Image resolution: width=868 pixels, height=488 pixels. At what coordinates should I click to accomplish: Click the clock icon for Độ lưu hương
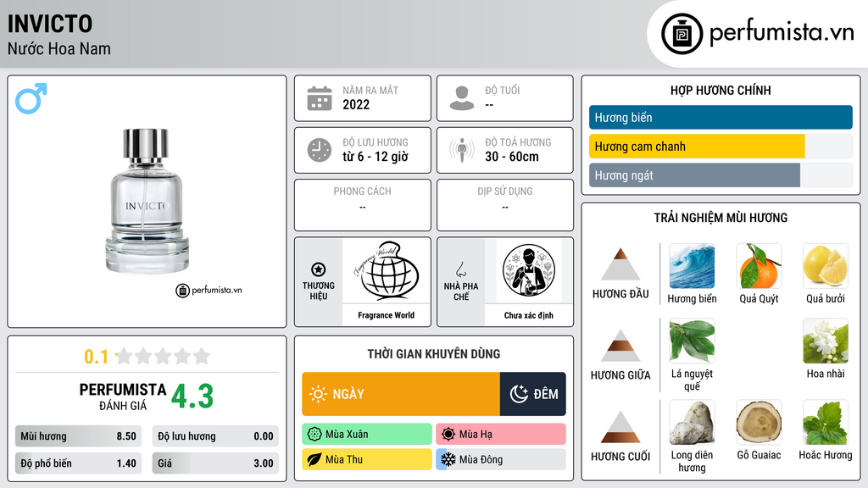[320, 150]
